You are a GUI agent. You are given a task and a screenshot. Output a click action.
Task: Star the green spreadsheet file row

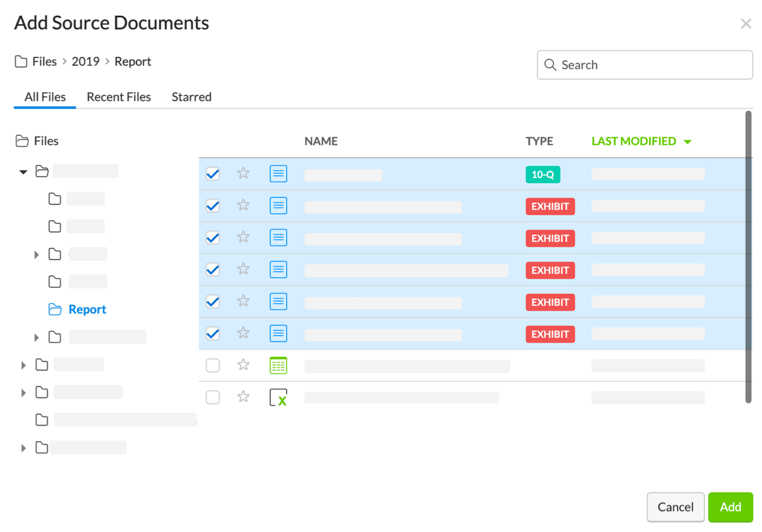click(243, 365)
